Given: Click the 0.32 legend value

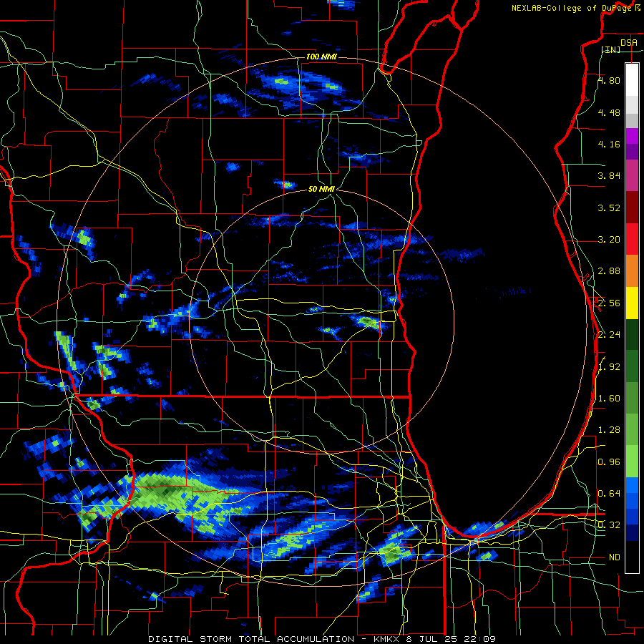Looking at the screenshot, I should pyautogui.click(x=609, y=525).
